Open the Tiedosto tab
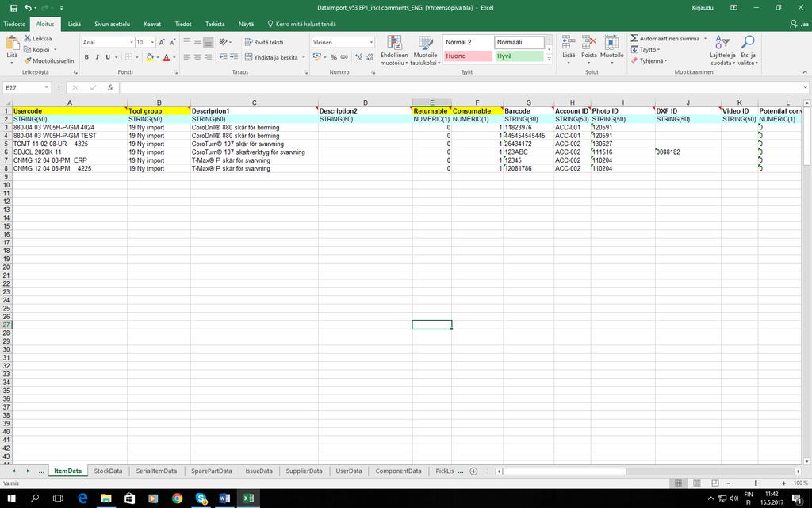Viewport: 812px width, 508px height. [x=14, y=24]
